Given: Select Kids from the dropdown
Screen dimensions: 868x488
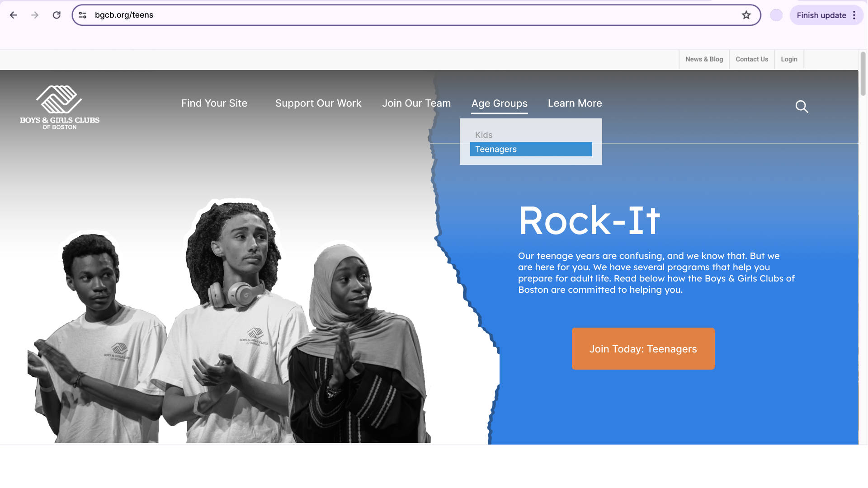Looking at the screenshot, I should click(x=483, y=135).
